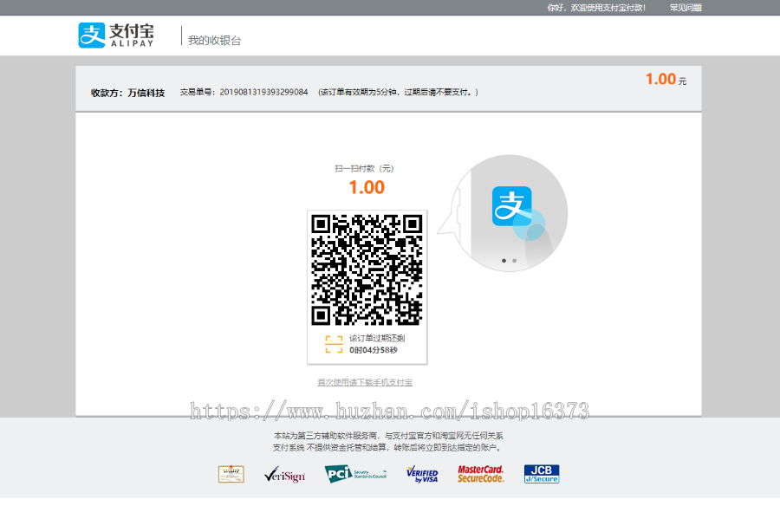780x532 pixels.
Task: Select the second carousel dot in illustration
Action: (514, 261)
